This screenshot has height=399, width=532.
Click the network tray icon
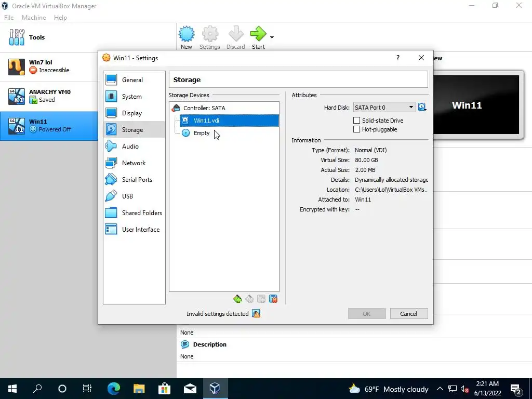click(x=453, y=389)
